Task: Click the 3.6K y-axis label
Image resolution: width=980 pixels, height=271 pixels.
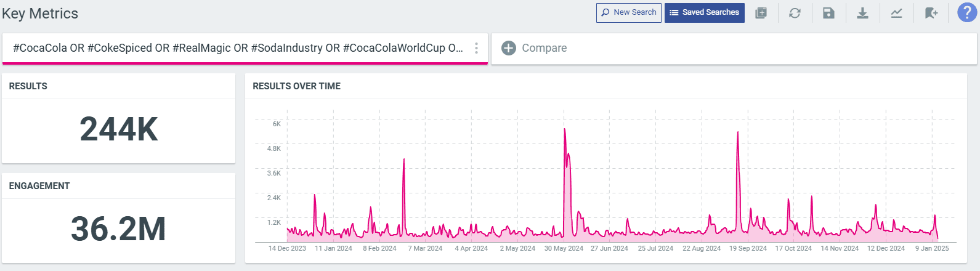Action: point(274,174)
